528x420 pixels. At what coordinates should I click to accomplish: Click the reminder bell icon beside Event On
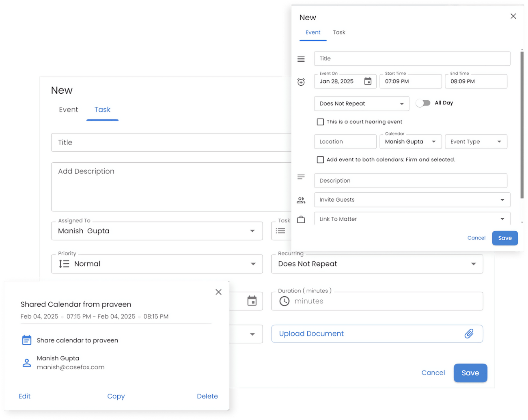pos(301,82)
